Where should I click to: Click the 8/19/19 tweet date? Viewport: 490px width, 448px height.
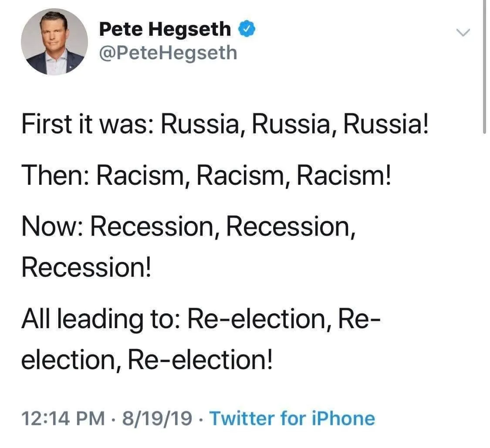pyautogui.click(x=158, y=418)
